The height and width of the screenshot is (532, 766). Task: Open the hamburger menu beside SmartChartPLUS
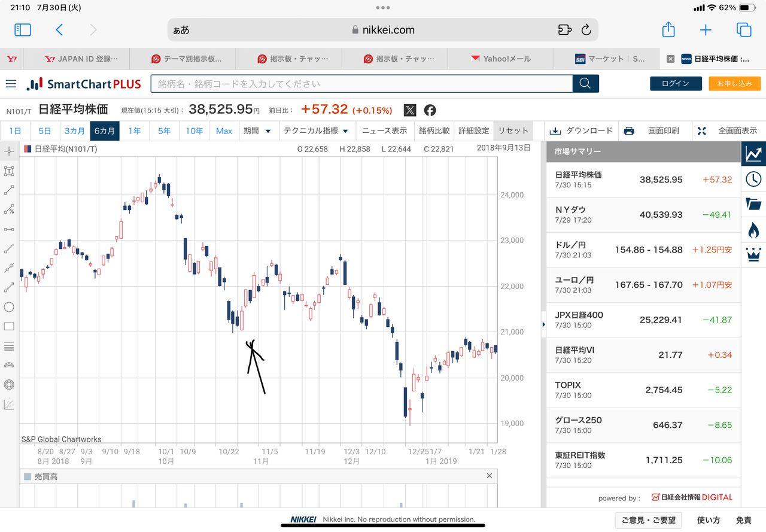click(x=11, y=84)
